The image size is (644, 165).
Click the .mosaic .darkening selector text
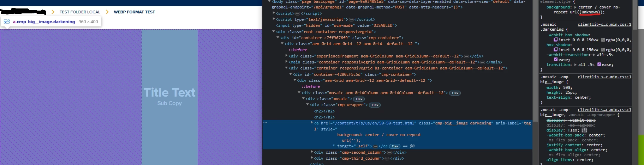552,27
